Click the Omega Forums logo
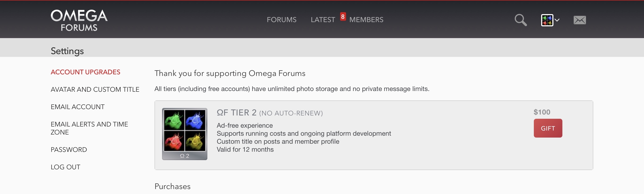 79,20
